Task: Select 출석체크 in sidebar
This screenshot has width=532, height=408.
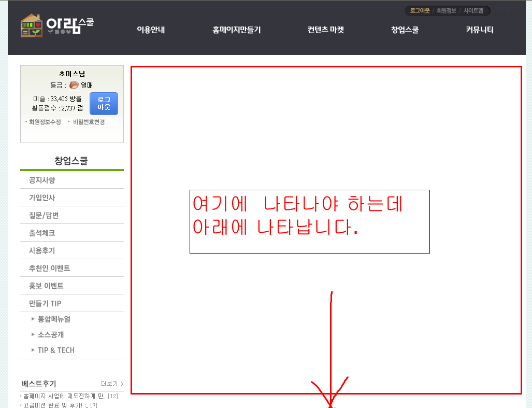Action: 72,233
